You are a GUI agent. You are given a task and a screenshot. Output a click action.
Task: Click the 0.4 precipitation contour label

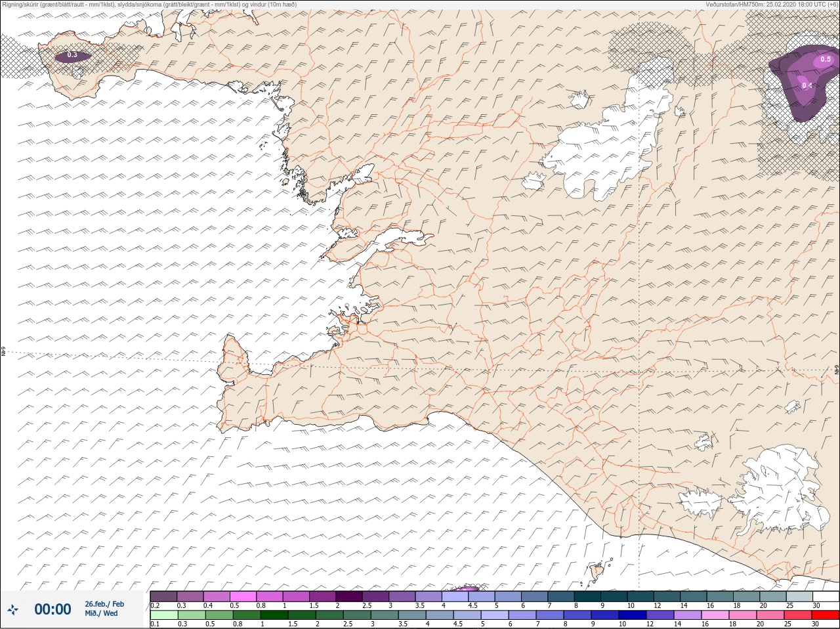(807, 86)
